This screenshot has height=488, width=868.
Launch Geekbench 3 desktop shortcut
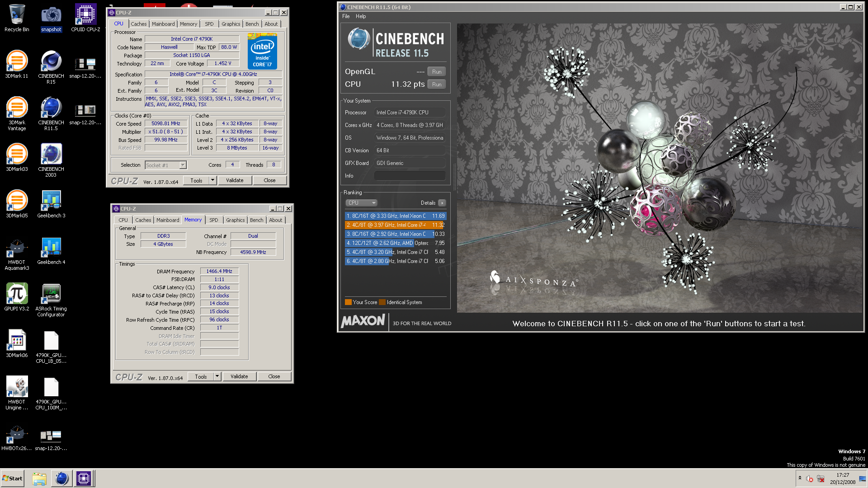[51, 204]
